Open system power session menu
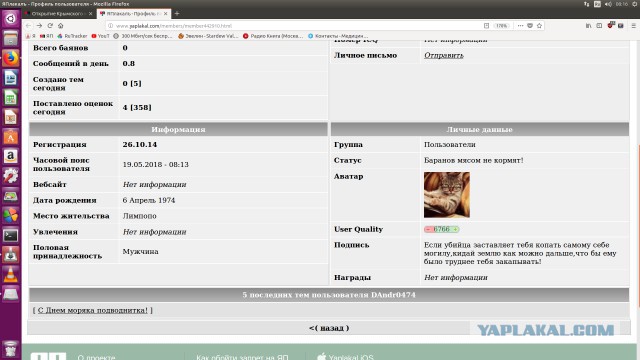The width and height of the screenshot is (640, 360). click(x=635, y=4)
